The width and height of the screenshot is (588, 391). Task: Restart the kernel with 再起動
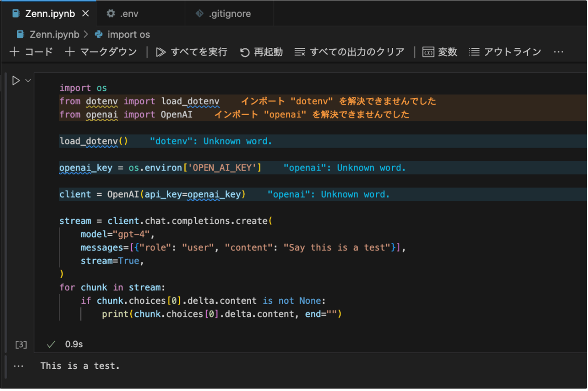[261, 52]
